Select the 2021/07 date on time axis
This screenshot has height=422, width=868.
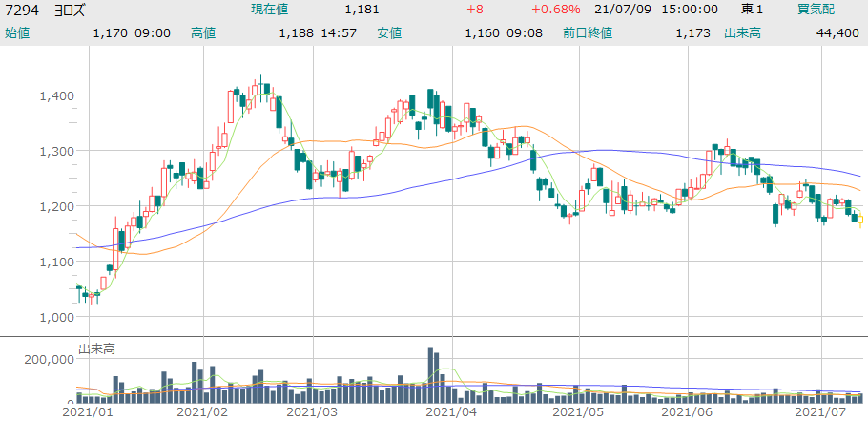[x=821, y=412]
